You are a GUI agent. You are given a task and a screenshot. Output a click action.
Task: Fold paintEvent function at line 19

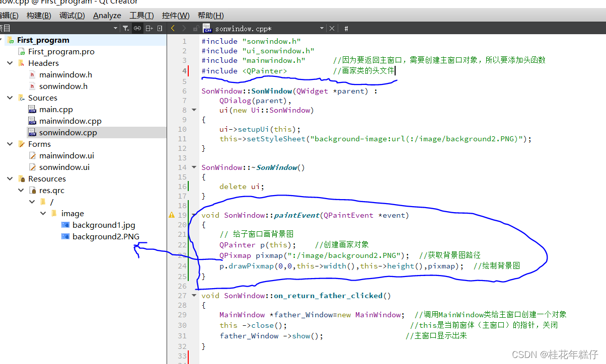194,215
